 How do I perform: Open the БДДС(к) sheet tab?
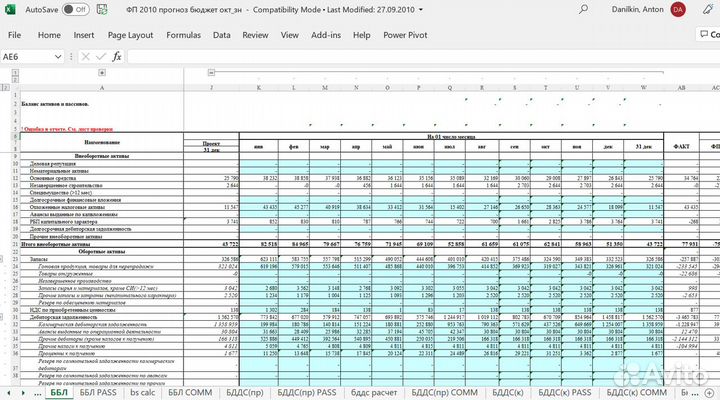[x=508, y=393]
